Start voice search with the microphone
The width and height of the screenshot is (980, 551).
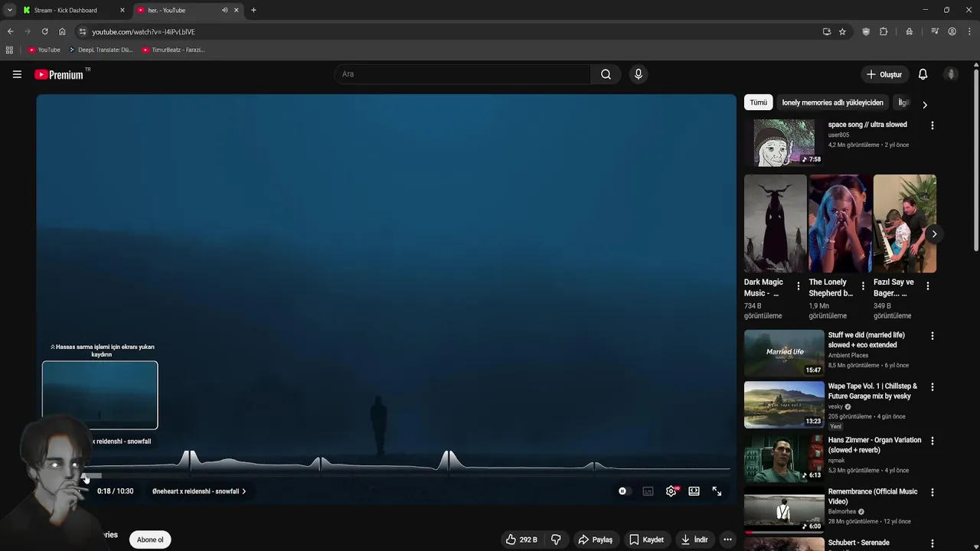pyautogui.click(x=638, y=74)
